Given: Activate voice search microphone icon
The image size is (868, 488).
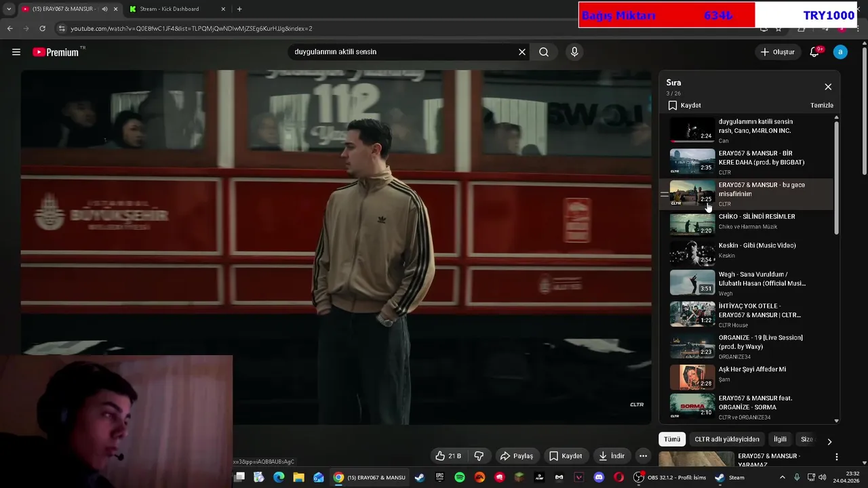Looking at the screenshot, I should [x=574, y=52].
